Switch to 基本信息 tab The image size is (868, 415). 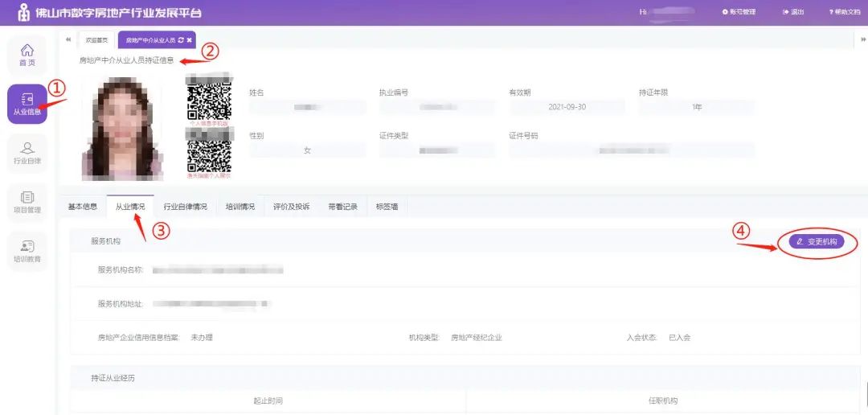click(x=83, y=207)
